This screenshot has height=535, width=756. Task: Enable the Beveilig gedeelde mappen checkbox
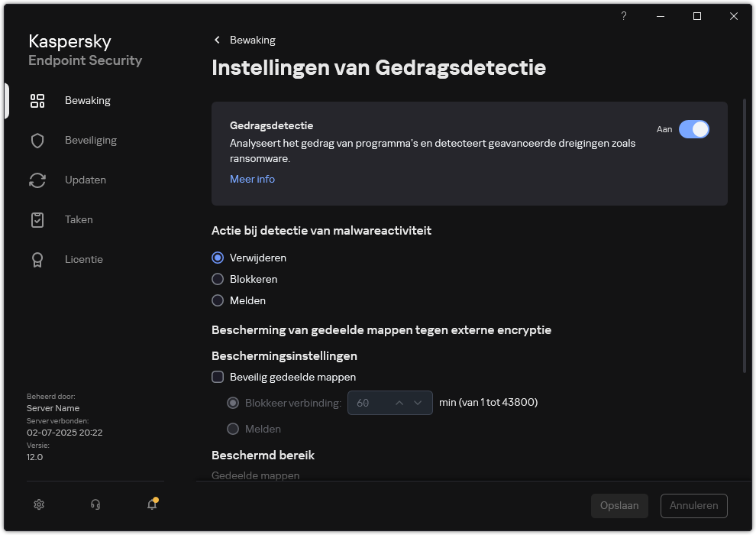tap(218, 377)
